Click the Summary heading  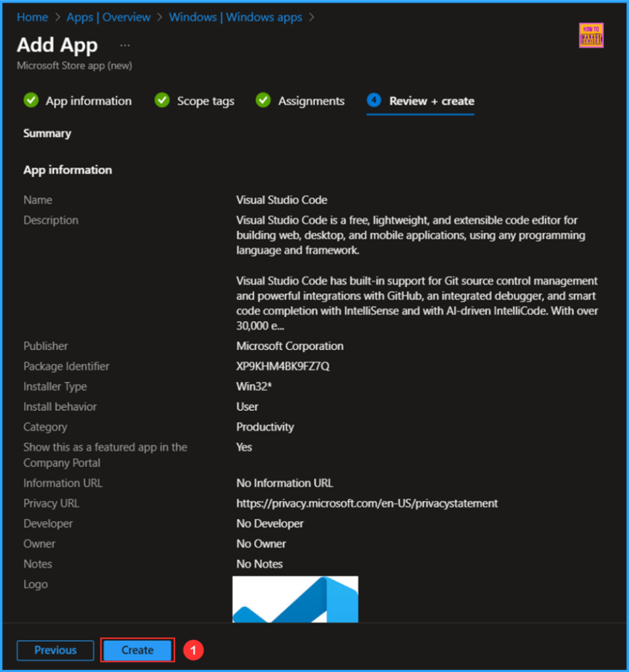click(x=47, y=133)
